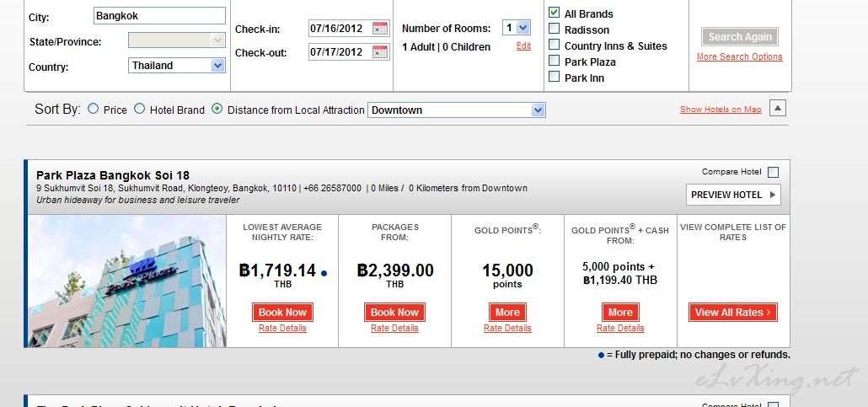Select Distance from Local Attraction radio
The width and height of the screenshot is (868, 407).
point(217,109)
